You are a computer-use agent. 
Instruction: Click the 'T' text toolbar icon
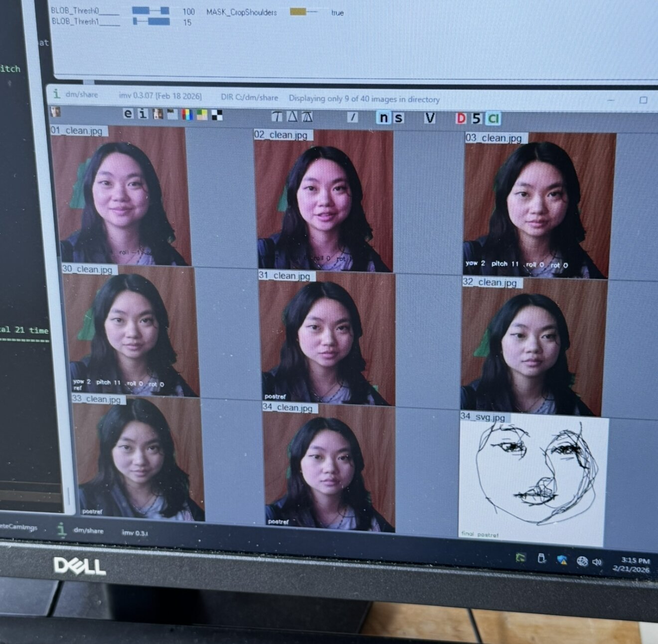click(277, 117)
